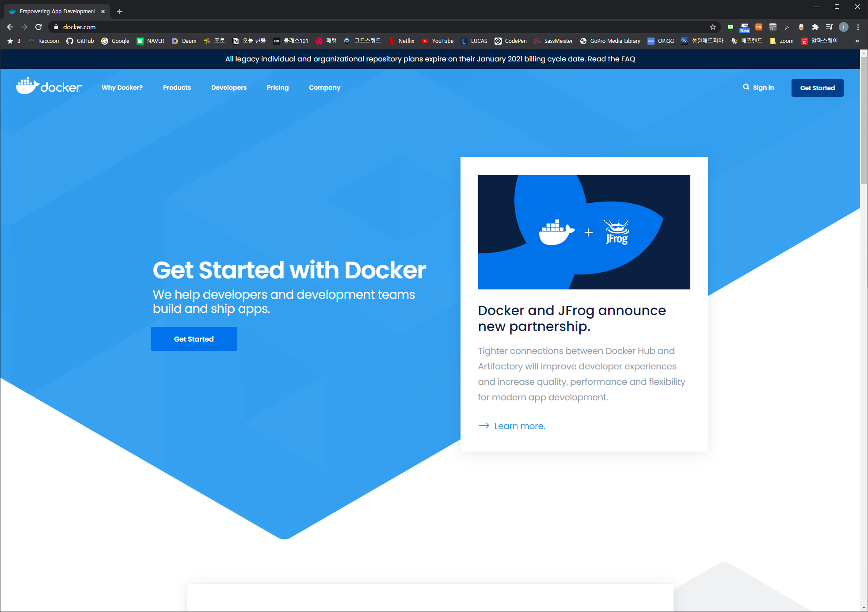Image resolution: width=868 pixels, height=612 pixels.
Task: Click the Docker and JFrog partnership image
Action: click(584, 232)
